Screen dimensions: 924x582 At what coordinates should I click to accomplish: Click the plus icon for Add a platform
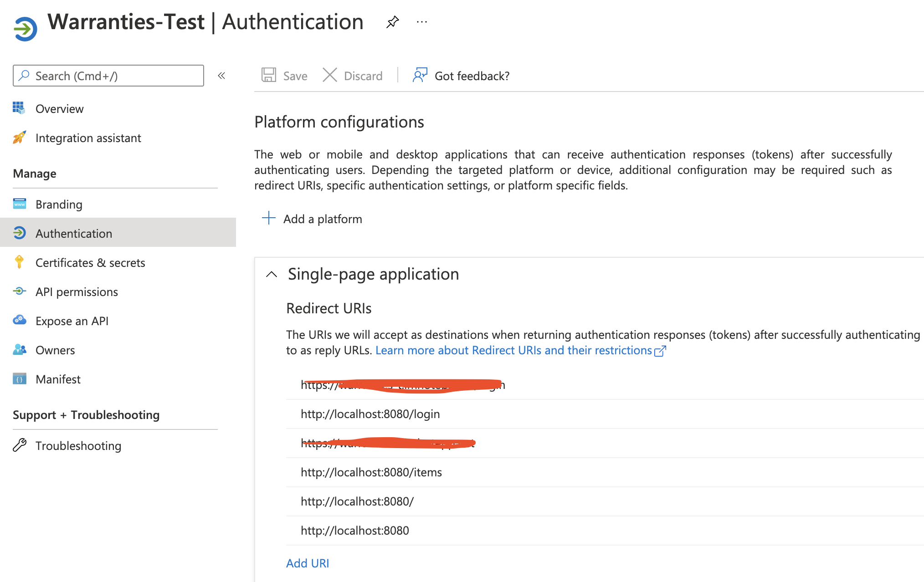pos(269,218)
